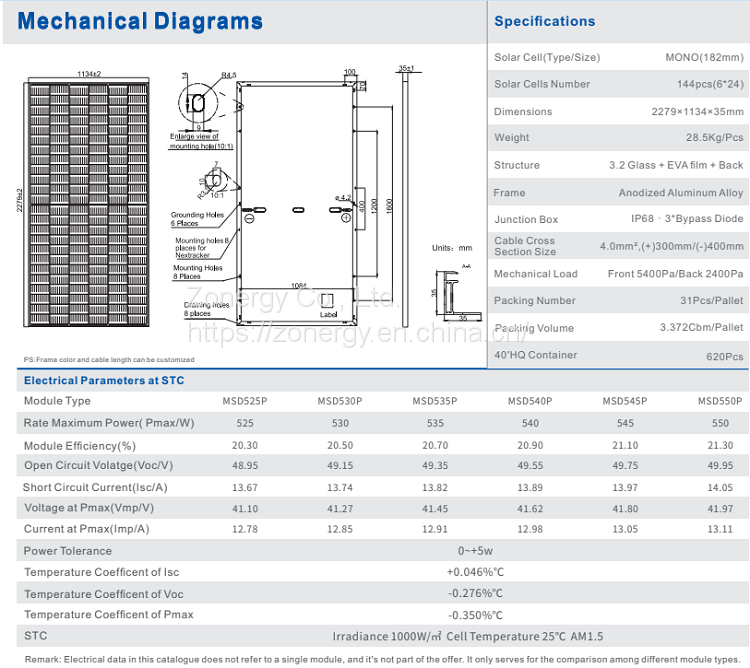Click the PS frame color customization note
750x668 pixels.
coord(108,359)
